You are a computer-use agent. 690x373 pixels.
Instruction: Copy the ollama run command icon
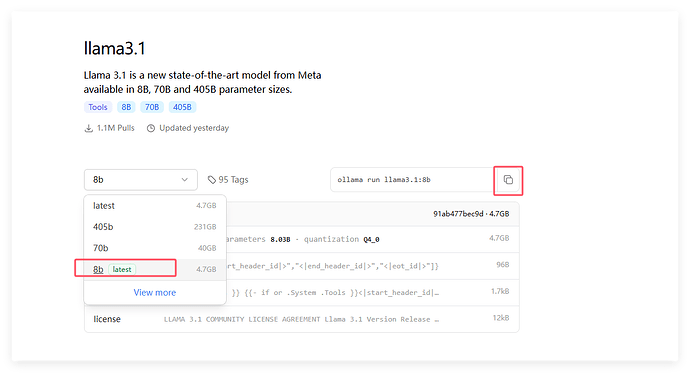click(x=508, y=180)
